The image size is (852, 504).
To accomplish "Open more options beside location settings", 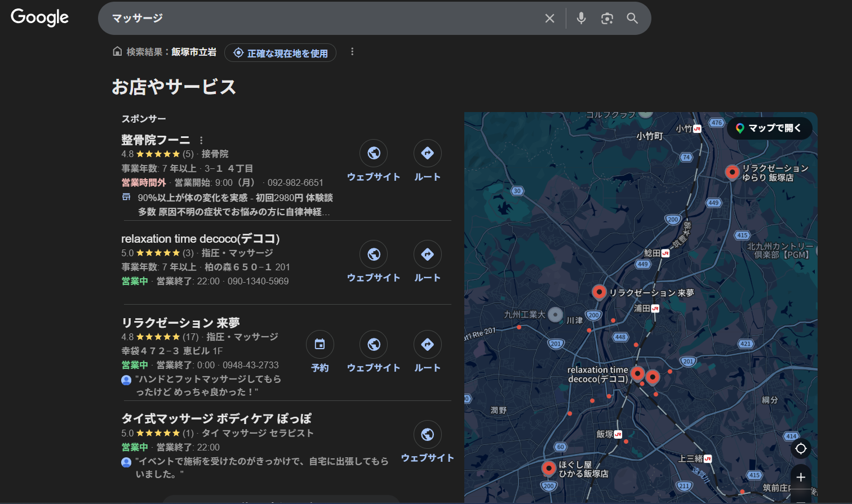I will [x=352, y=52].
